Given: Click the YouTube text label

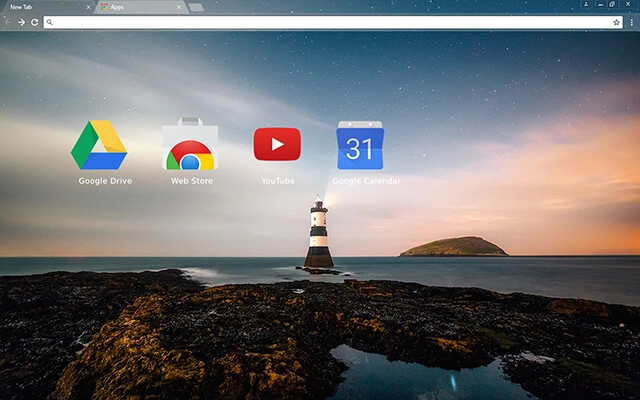Looking at the screenshot, I should click(x=278, y=181).
